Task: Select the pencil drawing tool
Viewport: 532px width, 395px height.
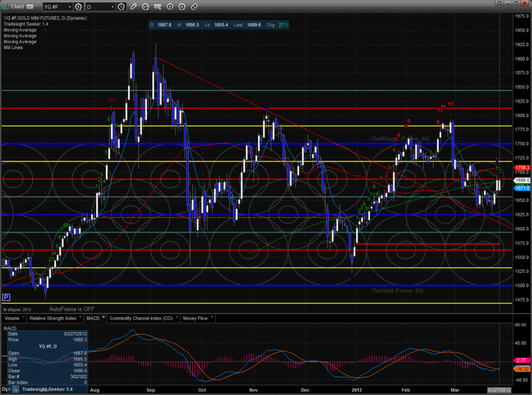Action: tap(134, 7)
